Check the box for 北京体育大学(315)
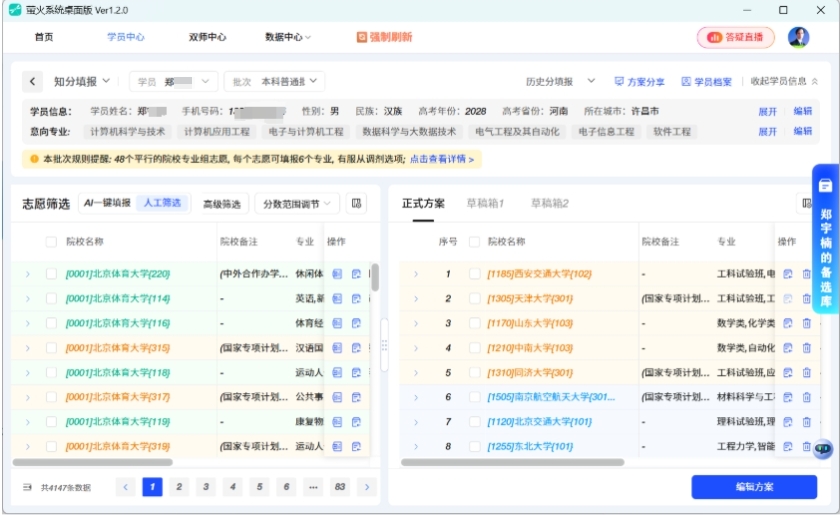This screenshot has width=840, height=515. (x=51, y=348)
